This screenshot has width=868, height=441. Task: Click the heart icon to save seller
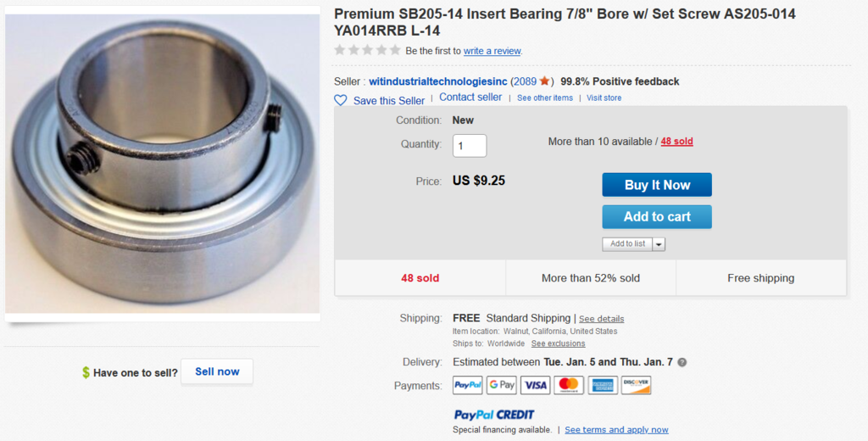point(341,100)
